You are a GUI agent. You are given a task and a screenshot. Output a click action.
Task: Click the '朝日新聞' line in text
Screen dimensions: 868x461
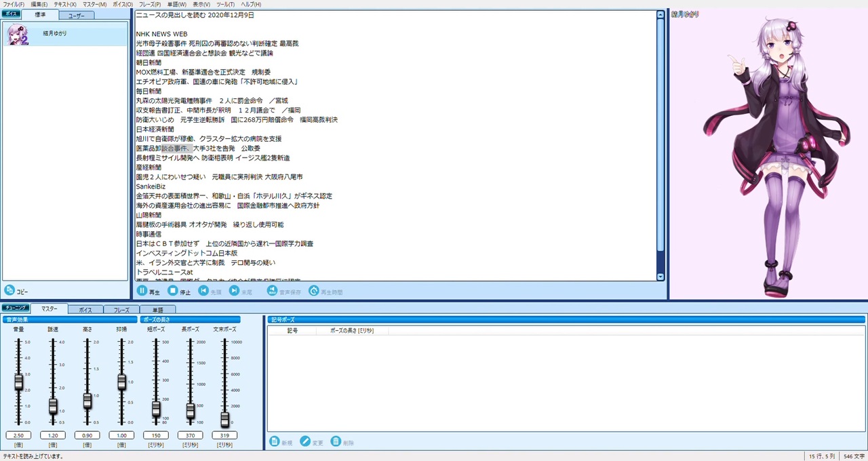[x=149, y=62]
